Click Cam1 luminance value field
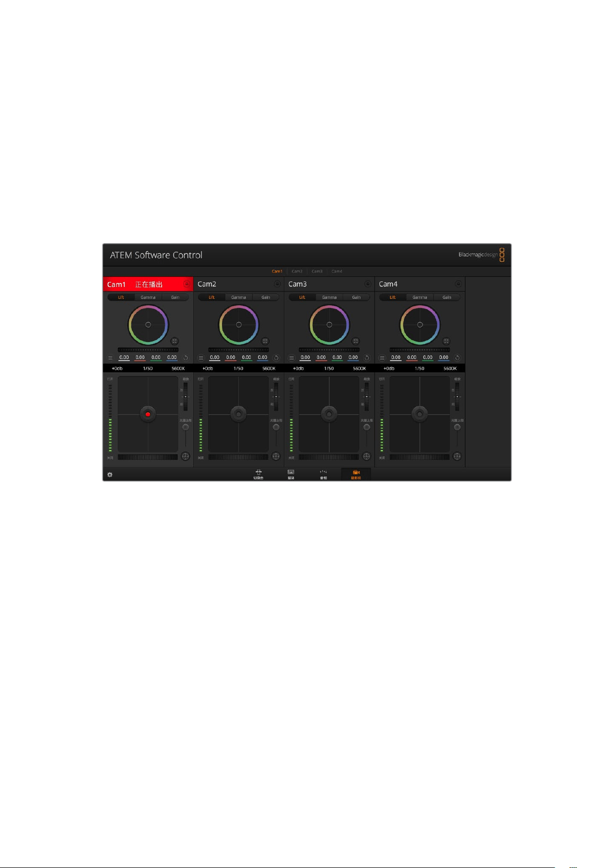The width and height of the screenshot is (614, 868). [x=124, y=358]
